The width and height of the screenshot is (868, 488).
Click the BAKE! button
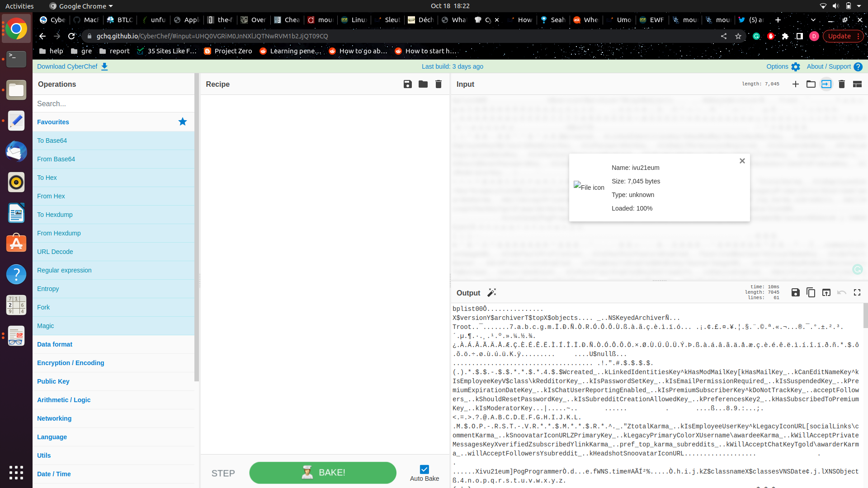point(322,473)
